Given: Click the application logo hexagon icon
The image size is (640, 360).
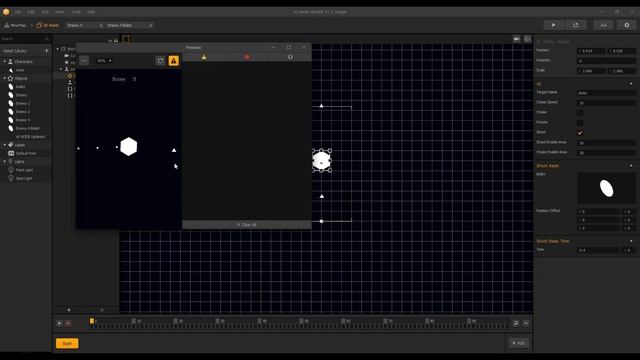Looking at the screenshot, I should click(x=6, y=12).
